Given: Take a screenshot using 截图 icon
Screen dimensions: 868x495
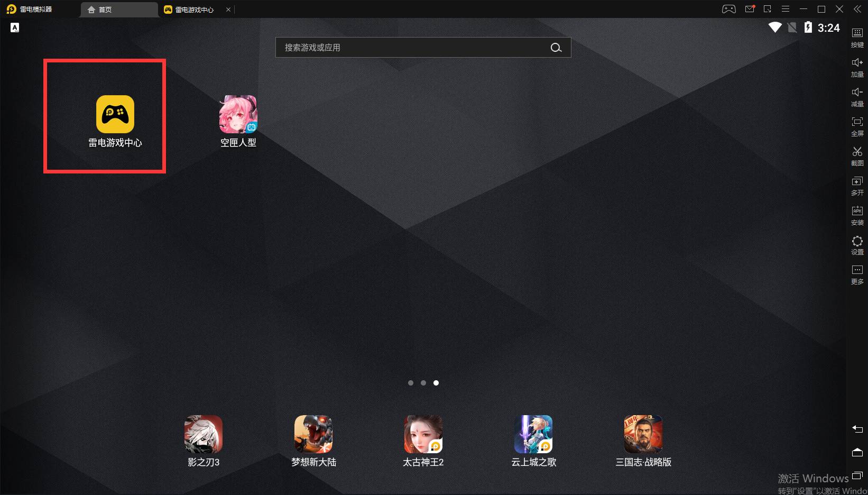Looking at the screenshot, I should (857, 156).
